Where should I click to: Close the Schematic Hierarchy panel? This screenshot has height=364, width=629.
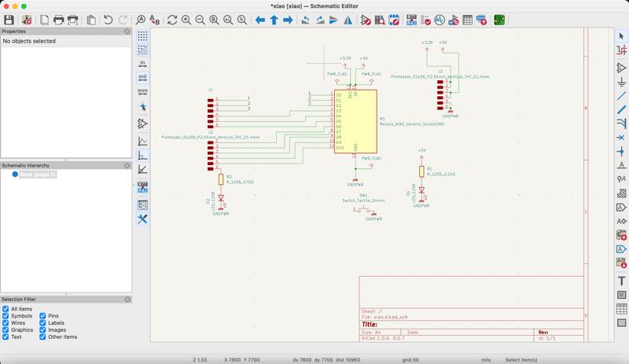point(127,165)
